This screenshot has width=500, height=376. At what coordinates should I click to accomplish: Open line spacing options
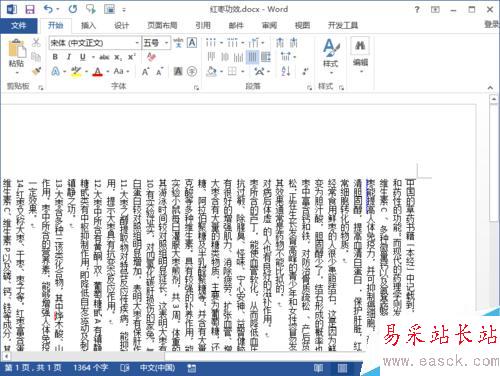286,57
